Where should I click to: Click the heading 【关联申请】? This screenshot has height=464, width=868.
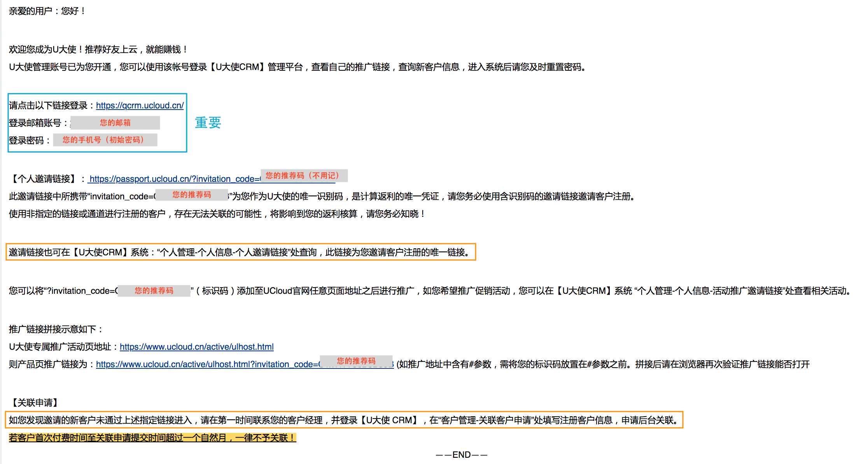pos(35,403)
